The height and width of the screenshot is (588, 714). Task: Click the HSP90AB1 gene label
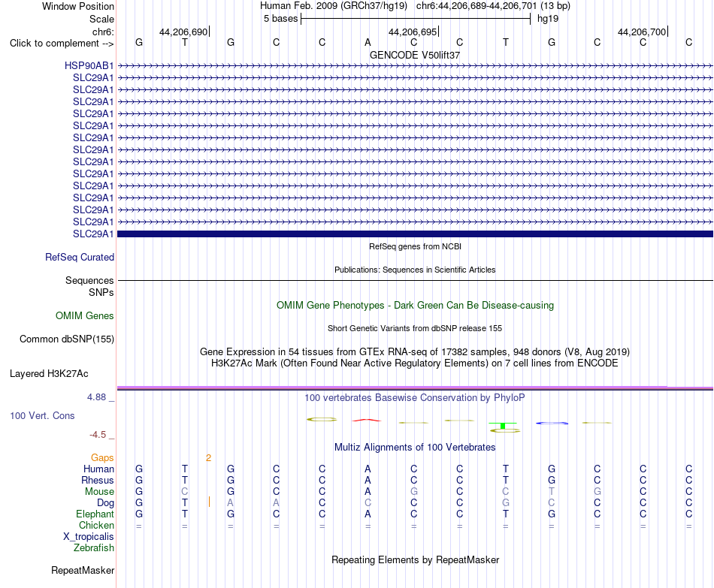tap(89, 65)
